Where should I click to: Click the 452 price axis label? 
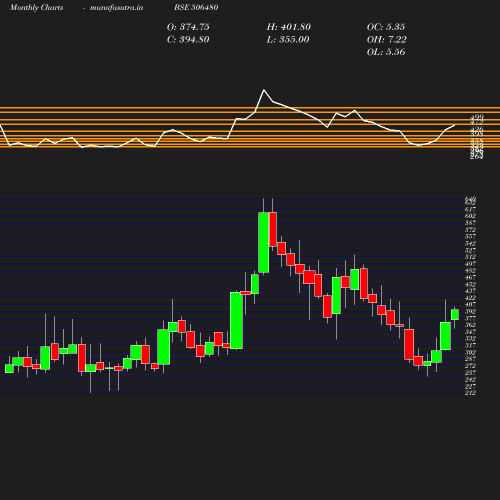pyautogui.click(x=470, y=284)
